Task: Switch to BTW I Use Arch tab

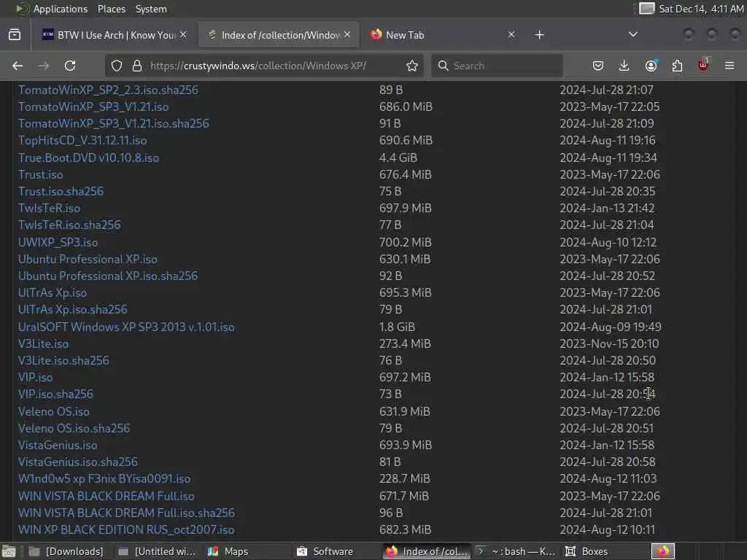Action: pyautogui.click(x=115, y=35)
